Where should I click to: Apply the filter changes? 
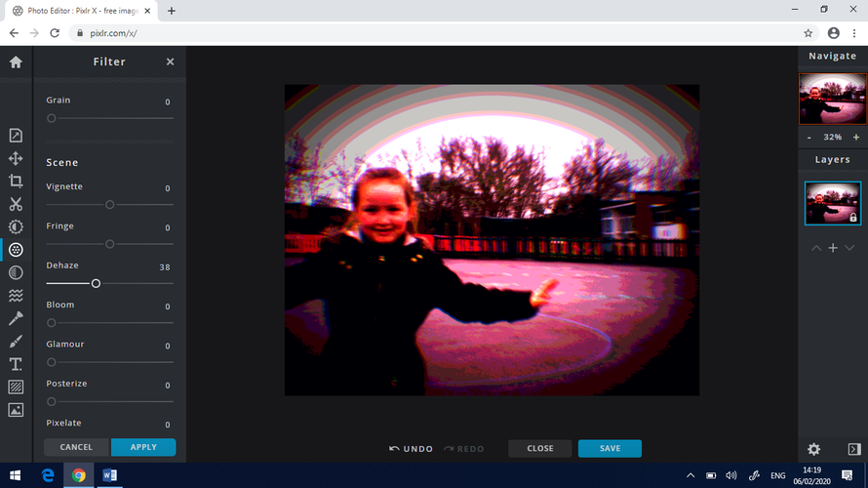tap(143, 447)
